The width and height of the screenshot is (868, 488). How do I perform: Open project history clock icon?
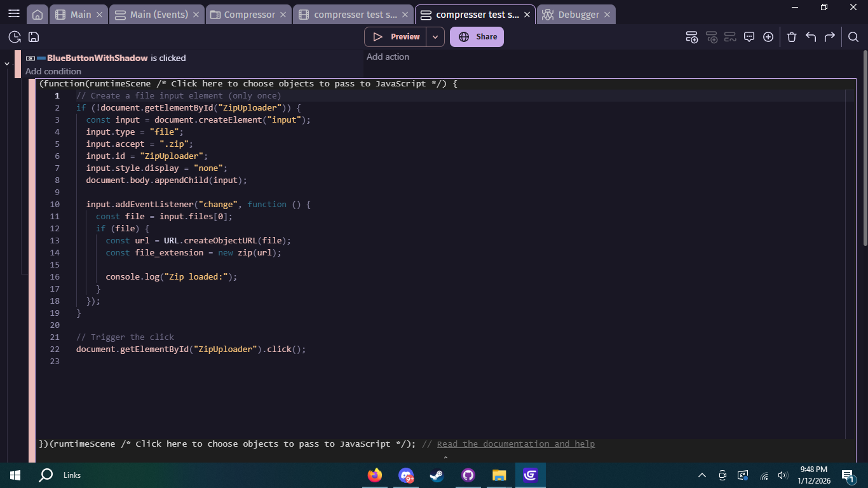(15, 37)
